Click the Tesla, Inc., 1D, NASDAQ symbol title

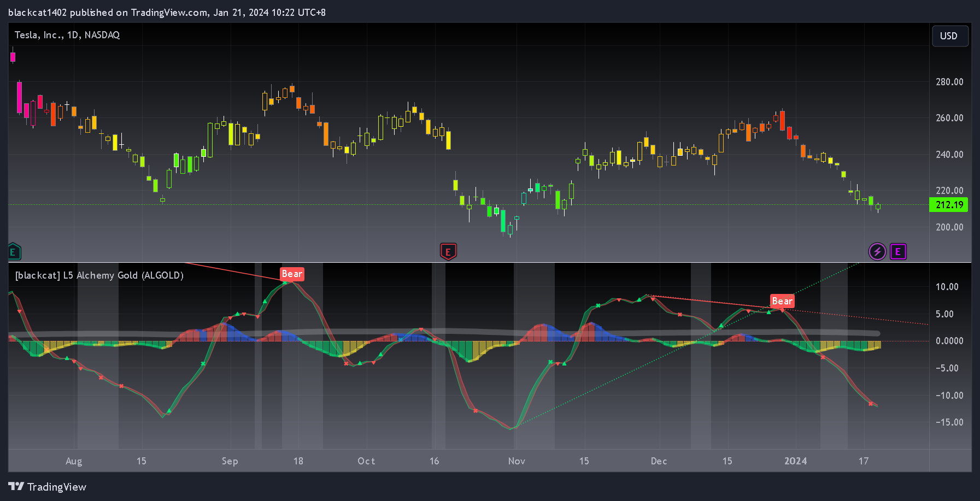(x=67, y=35)
